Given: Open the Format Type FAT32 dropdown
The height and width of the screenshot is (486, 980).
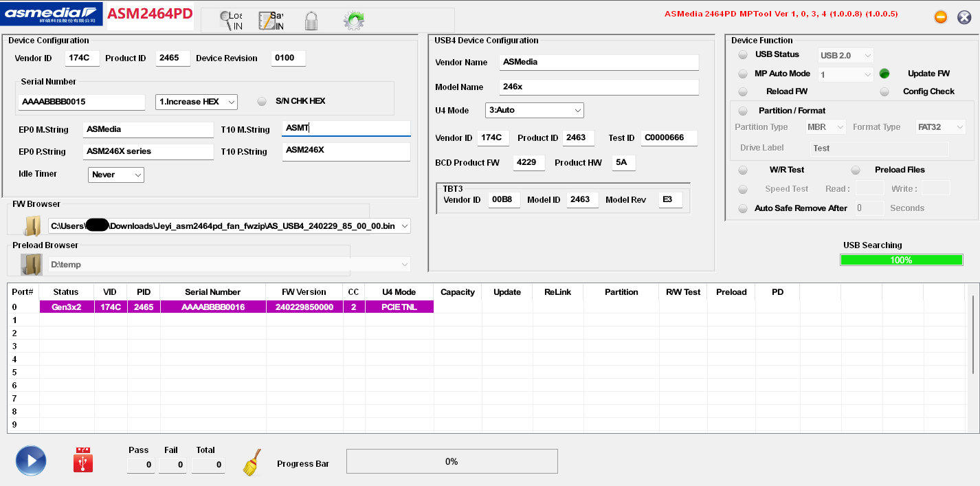Looking at the screenshot, I should [941, 127].
